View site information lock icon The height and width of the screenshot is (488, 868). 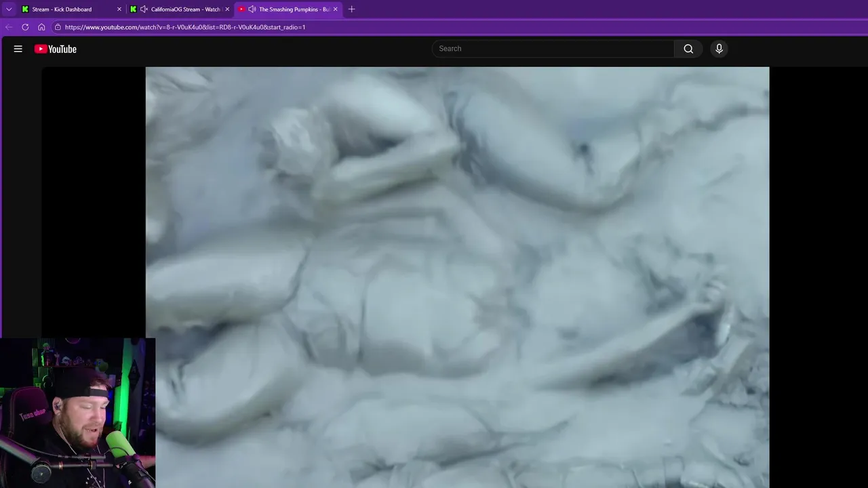(58, 27)
